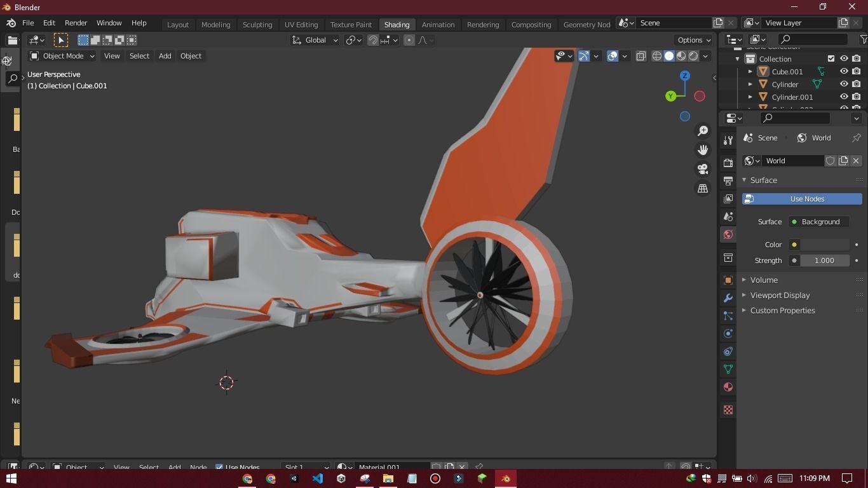Select solid viewport shading

669,56
